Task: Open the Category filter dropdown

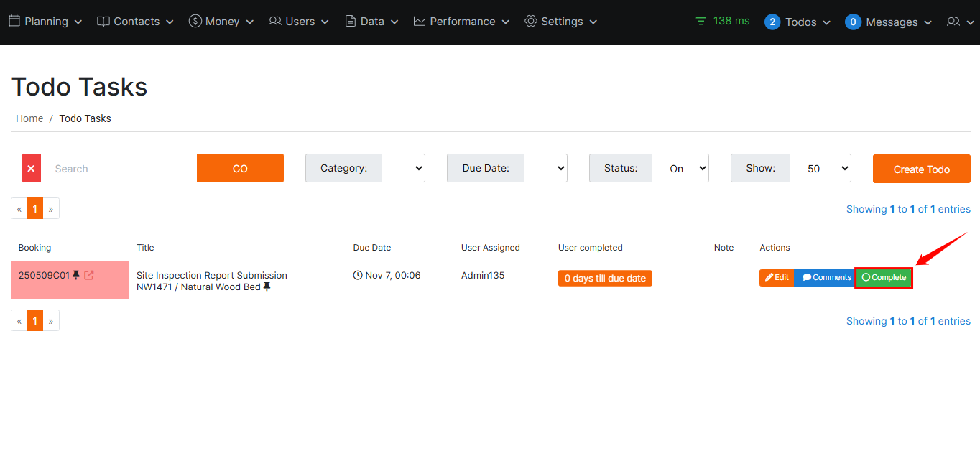Action: click(x=403, y=168)
